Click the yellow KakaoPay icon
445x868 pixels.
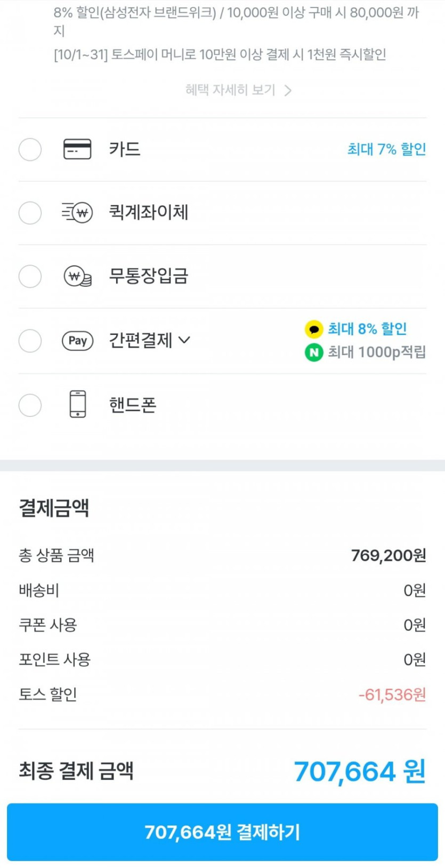pyautogui.click(x=314, y=329)
